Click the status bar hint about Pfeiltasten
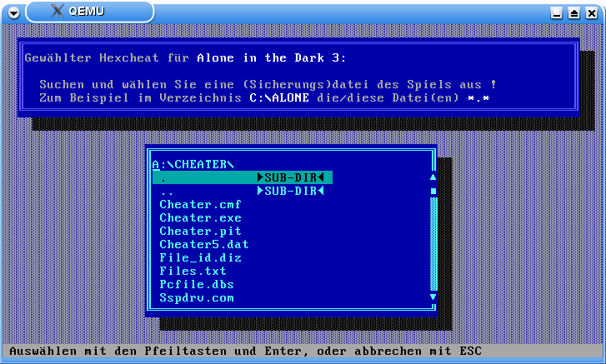 (x=245, y=351)
